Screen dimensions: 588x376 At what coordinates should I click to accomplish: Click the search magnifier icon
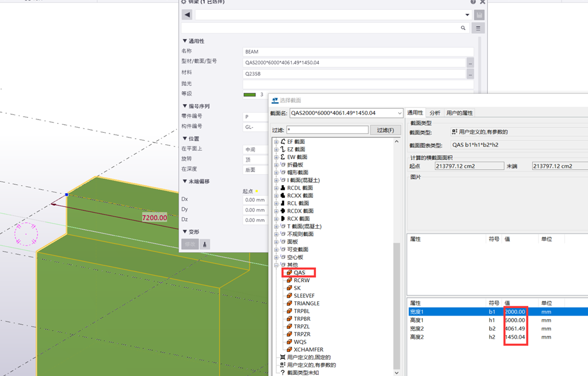click(x=463, y=28)
